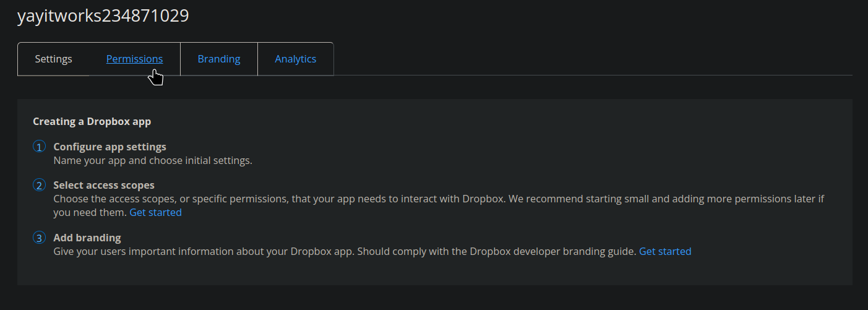Open the Permissions tab

134,59
